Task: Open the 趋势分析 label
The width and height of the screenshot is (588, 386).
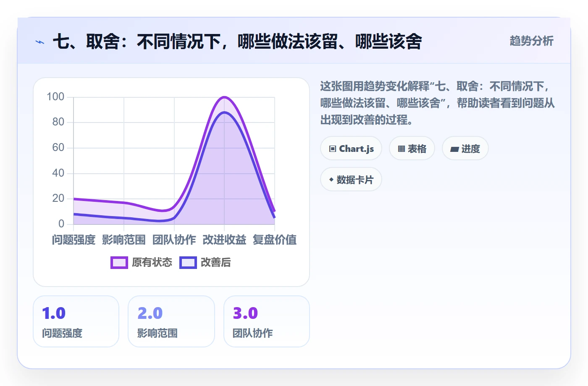Action: coord(531,41)
